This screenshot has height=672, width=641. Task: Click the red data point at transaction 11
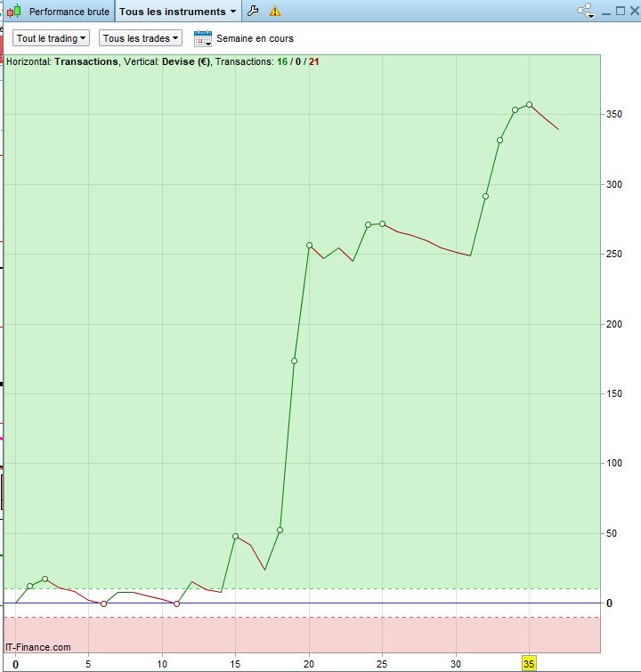(176, 603)
